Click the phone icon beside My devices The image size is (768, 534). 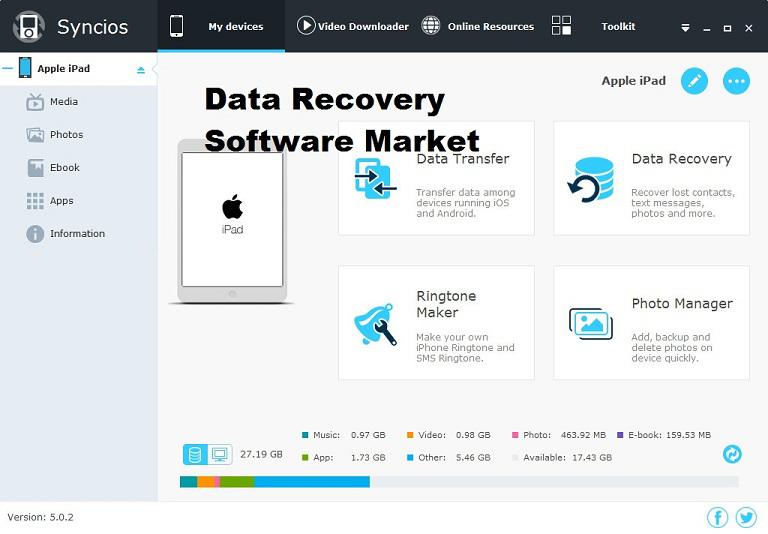pos(176,26)
